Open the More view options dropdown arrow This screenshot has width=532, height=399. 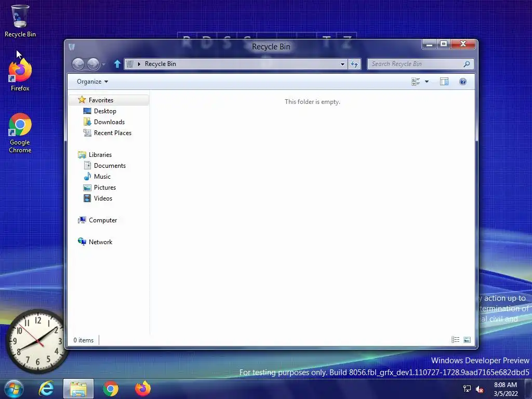click(x=427, y=82)
